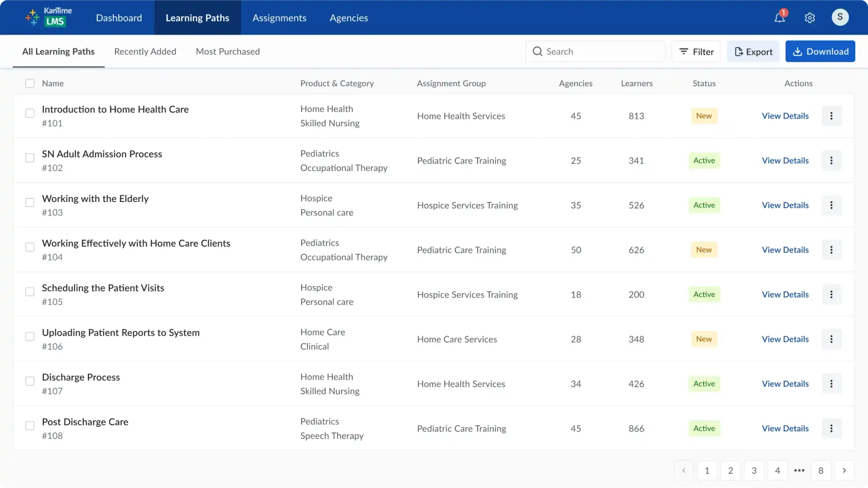The image size is (868, 488).
Task: Go to page 8
Action: (821, 470)
